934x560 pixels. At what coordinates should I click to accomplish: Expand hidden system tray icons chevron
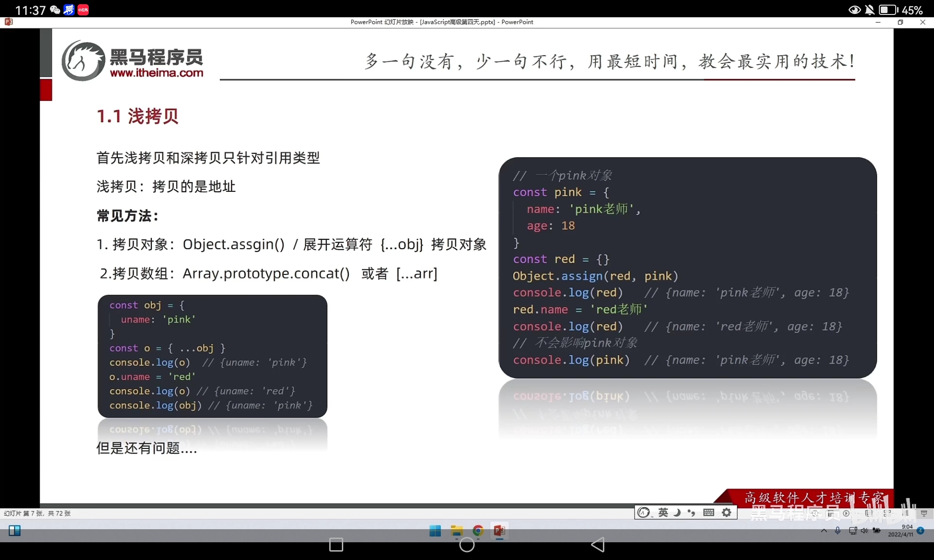point(824,531)
